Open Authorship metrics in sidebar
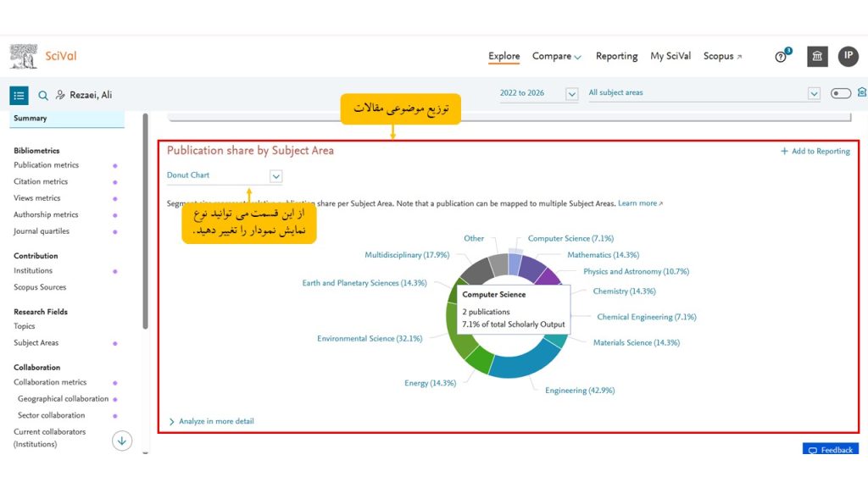This screenshot has width=868, height=488. point(46,214)
